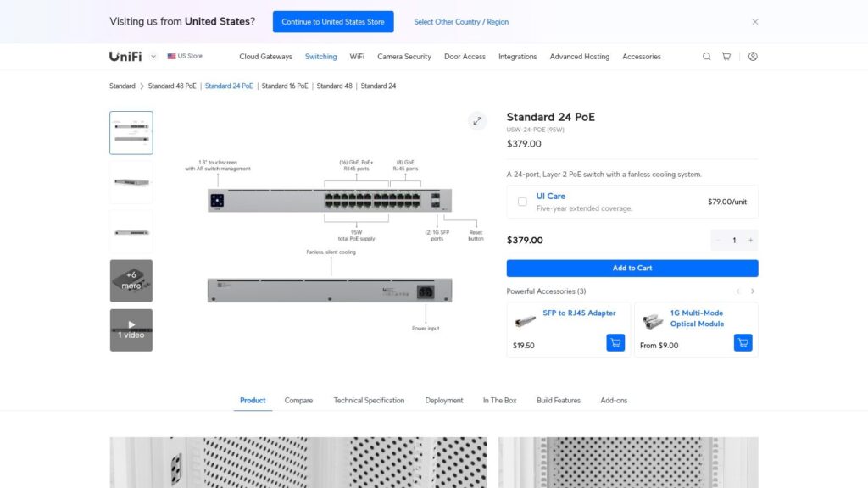Enable UI Care extended coverage checkbox

pos(522,202)
